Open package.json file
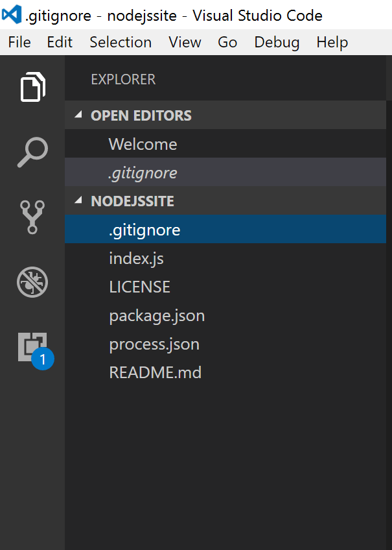This screenshot has width=392, height=550. (x=225, y=315)
